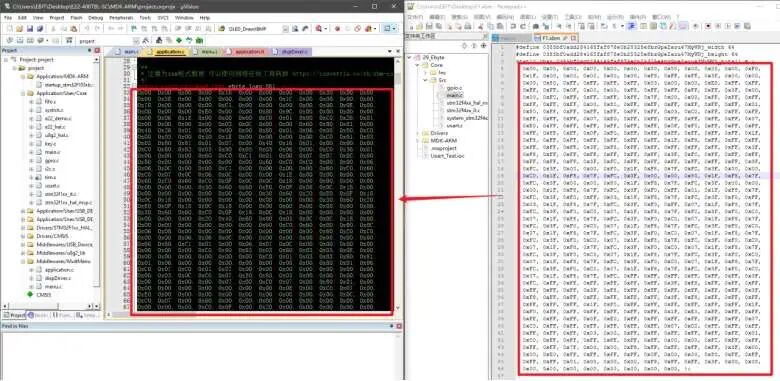
Task: Click the Paste icon in uVision toolbar
Action: pyautogui.click(x=74, y=29)
